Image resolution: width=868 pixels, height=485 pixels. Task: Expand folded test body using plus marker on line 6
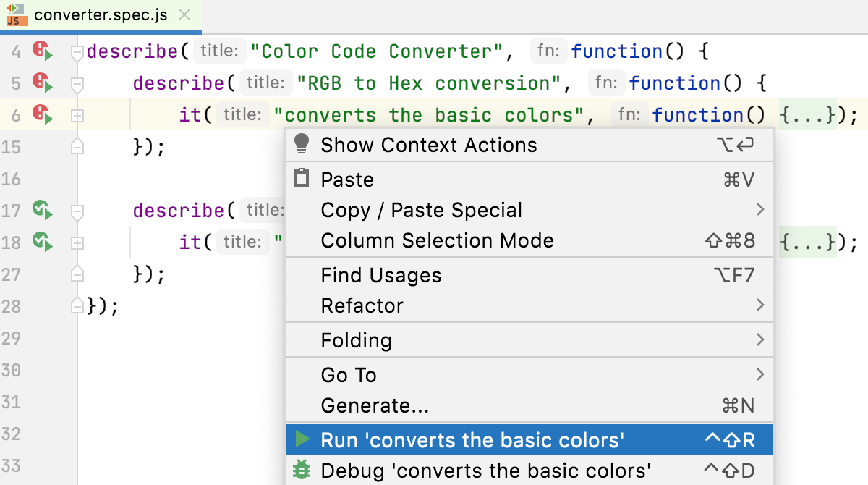point(77,114)
